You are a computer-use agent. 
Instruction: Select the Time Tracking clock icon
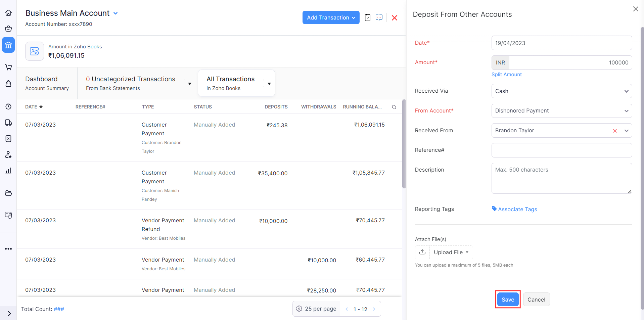pyautogui.click(x=8, y=106)
